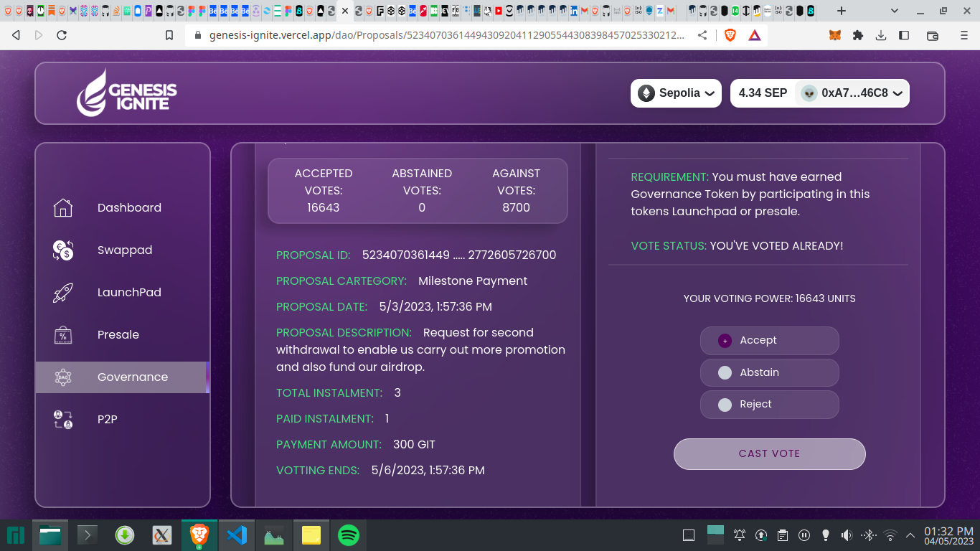Expand the 0xA7...46C8 account dropdown
This screenshot has height=551, width=980.
(852, 93)
